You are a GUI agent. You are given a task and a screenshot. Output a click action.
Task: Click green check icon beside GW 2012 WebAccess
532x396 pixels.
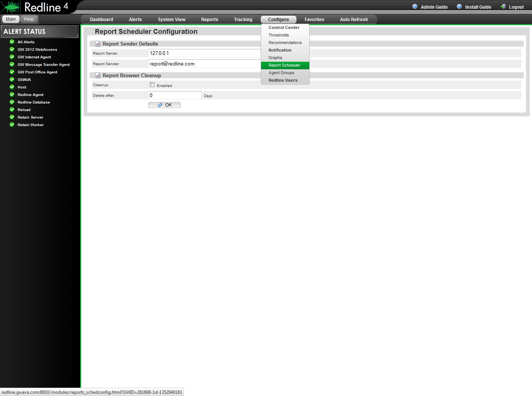point(12,49)
